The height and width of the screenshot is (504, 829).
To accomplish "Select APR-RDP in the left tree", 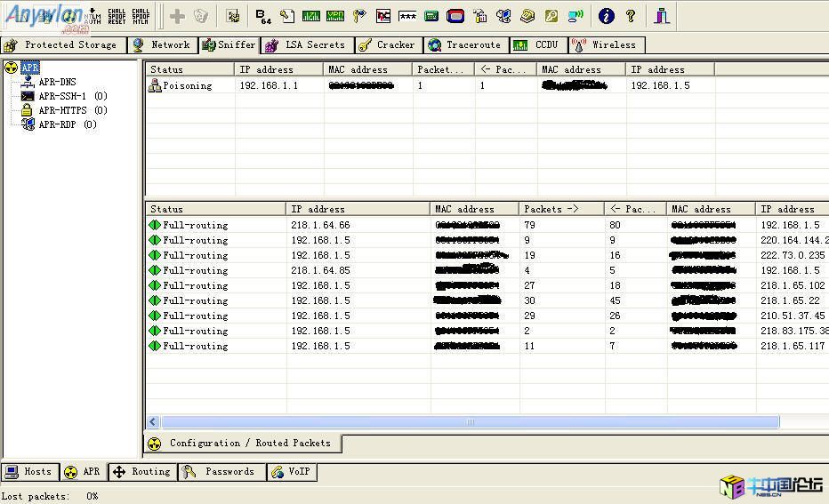I will (57, 124).
